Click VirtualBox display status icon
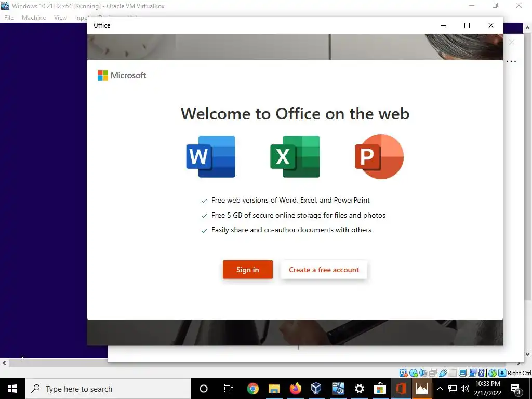The width and height of the screenshot is (532, 399). click(462, 373)
